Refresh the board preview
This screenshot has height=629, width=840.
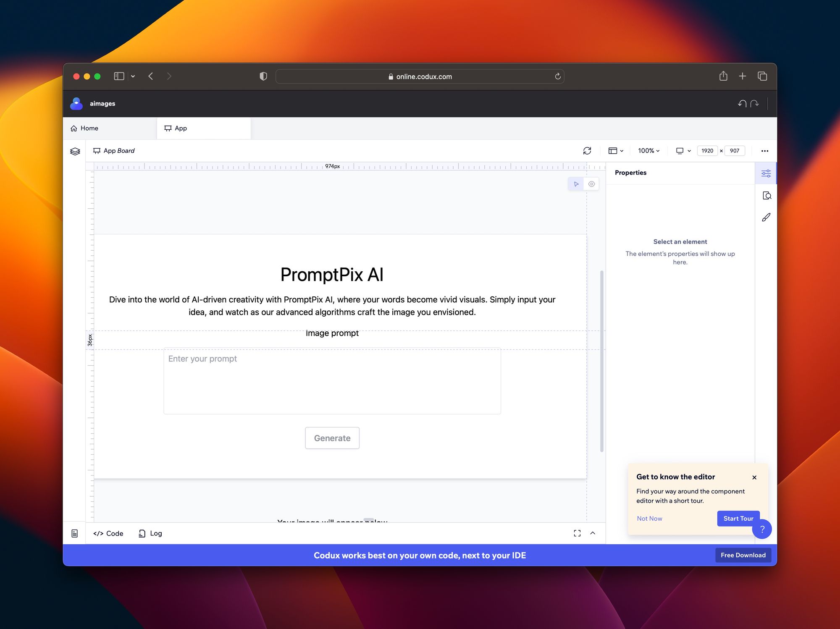(587, 151)
